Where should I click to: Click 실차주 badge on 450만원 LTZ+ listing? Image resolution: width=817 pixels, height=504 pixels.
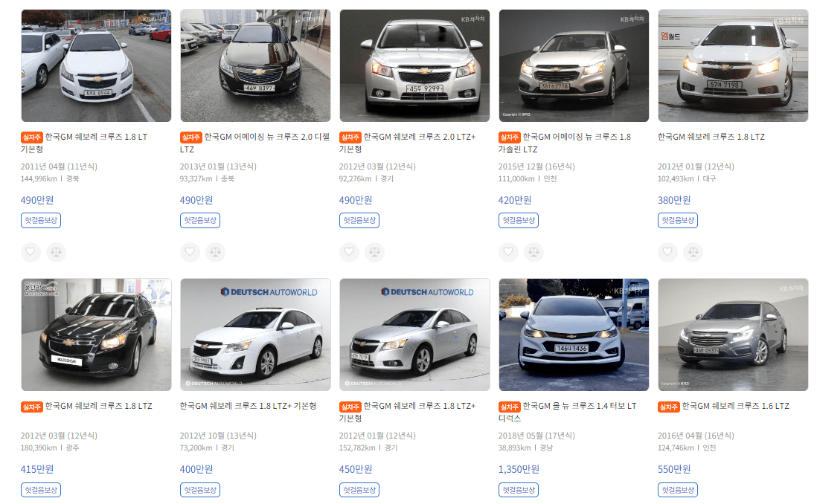click(x=350, y=407)
